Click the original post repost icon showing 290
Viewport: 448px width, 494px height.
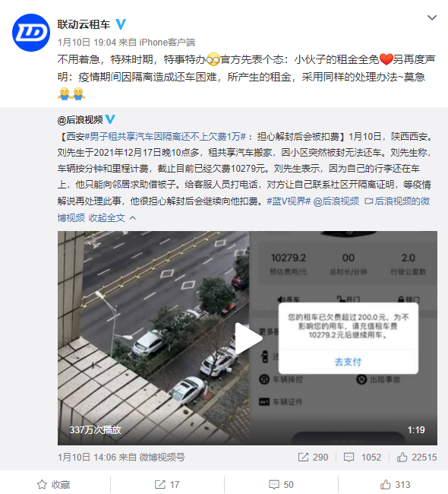pyautogui.click(x=313, y=457)
